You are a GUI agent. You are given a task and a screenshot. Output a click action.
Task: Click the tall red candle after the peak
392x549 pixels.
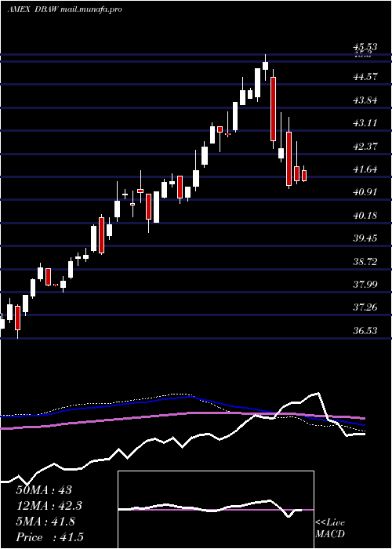point(274,109)
